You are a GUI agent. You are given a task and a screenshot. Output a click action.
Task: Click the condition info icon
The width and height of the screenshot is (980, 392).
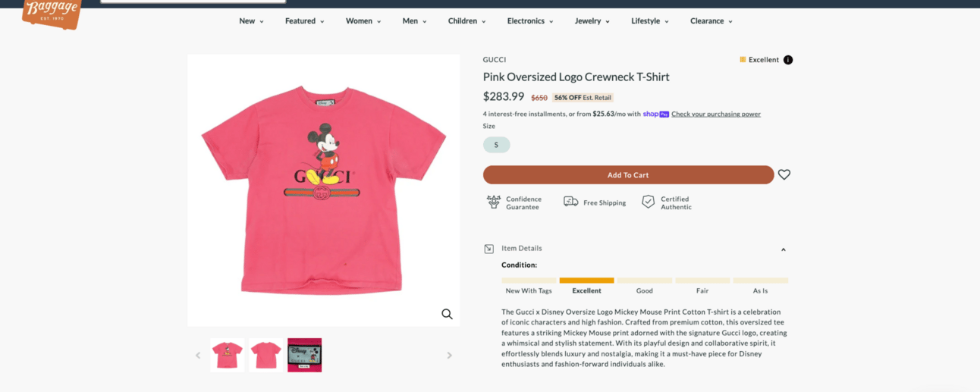pyautogui.click(x=788, y=60)
